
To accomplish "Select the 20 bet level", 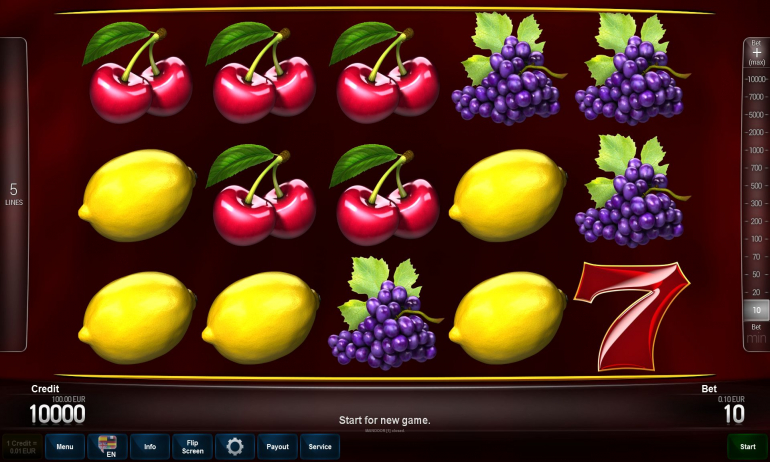I will (x=756, y=292).
